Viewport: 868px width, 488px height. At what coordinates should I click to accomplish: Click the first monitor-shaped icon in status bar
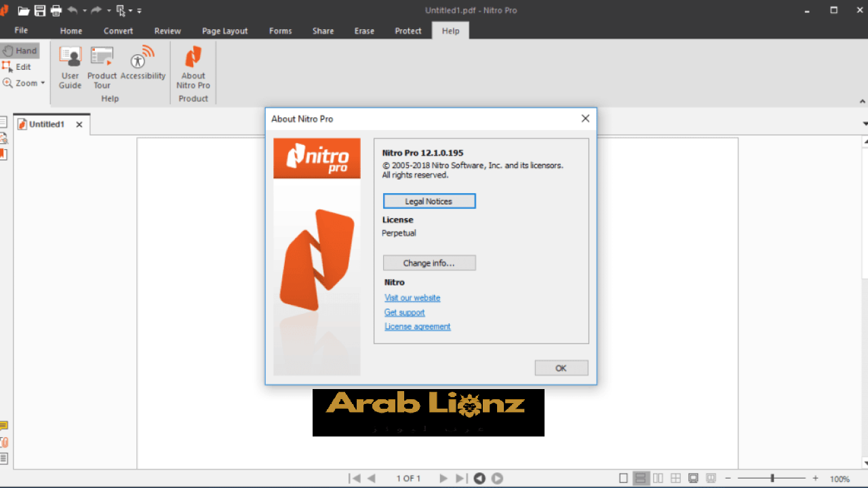click(x=693, y=479)
